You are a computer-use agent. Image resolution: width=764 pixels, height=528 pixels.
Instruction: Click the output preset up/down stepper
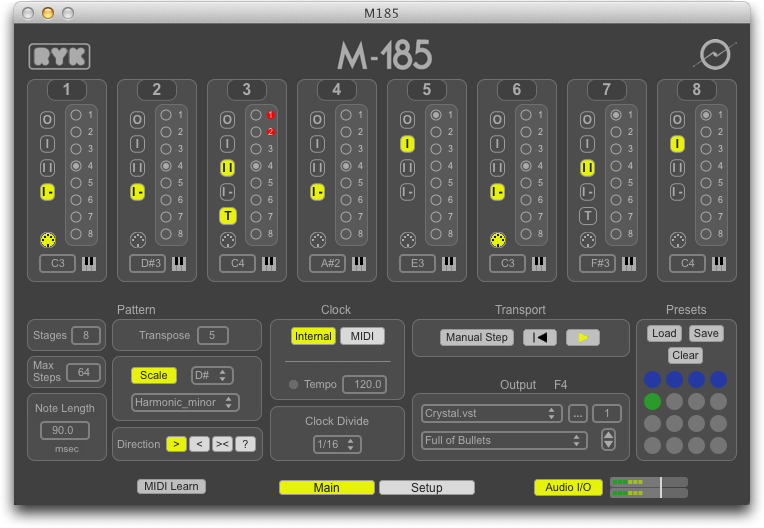click(609, 439)
